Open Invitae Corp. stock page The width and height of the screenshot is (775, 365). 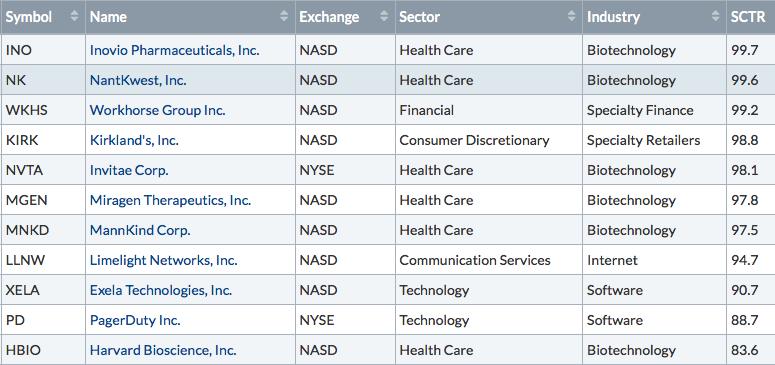129,170
